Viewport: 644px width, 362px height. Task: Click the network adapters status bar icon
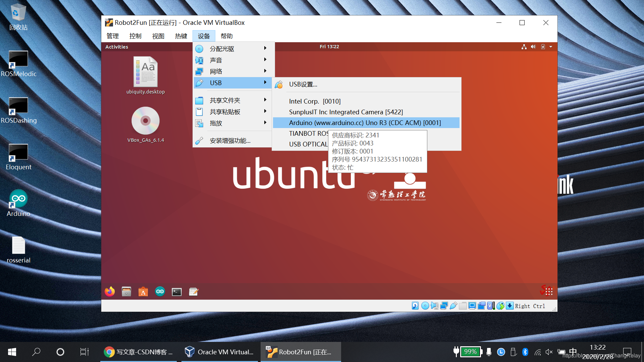click(444, 306)
